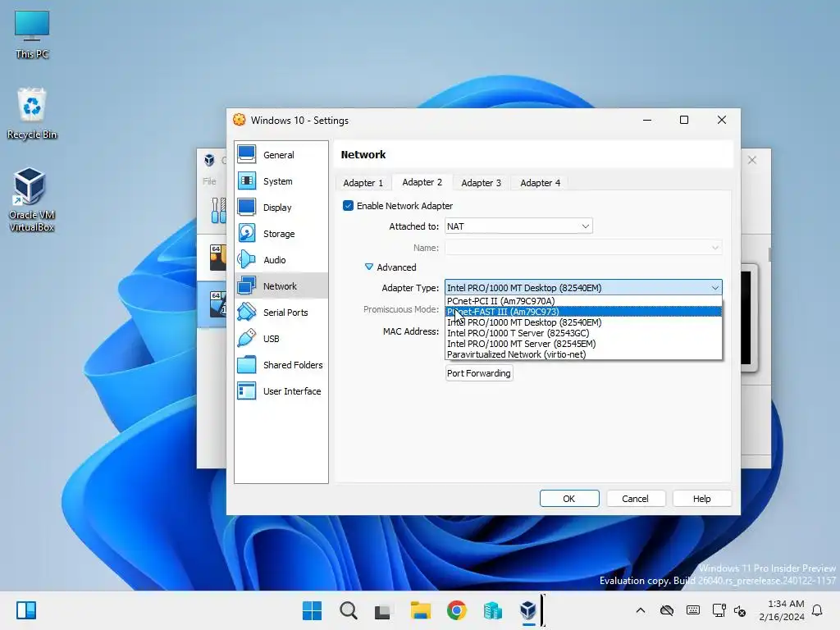This screenshot has height=630, width=840.
Task: Open the Attached to dropdown
Action: coord(518,226)
